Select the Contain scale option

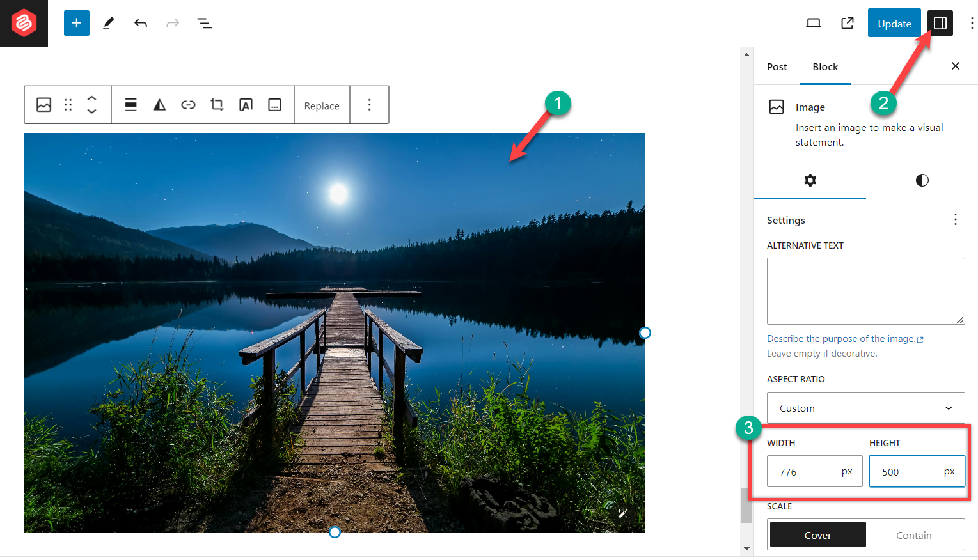[x=913, y=535]
